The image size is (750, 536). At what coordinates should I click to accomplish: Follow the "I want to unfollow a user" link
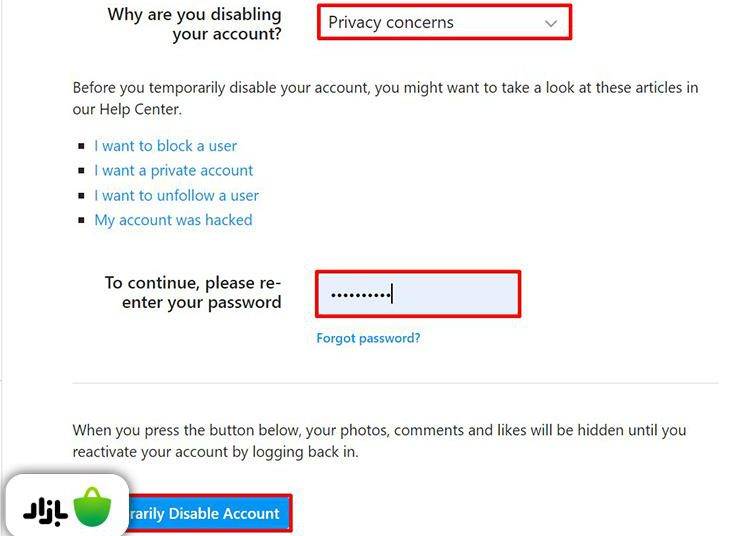pyautogui.click(x=176, y=196)
